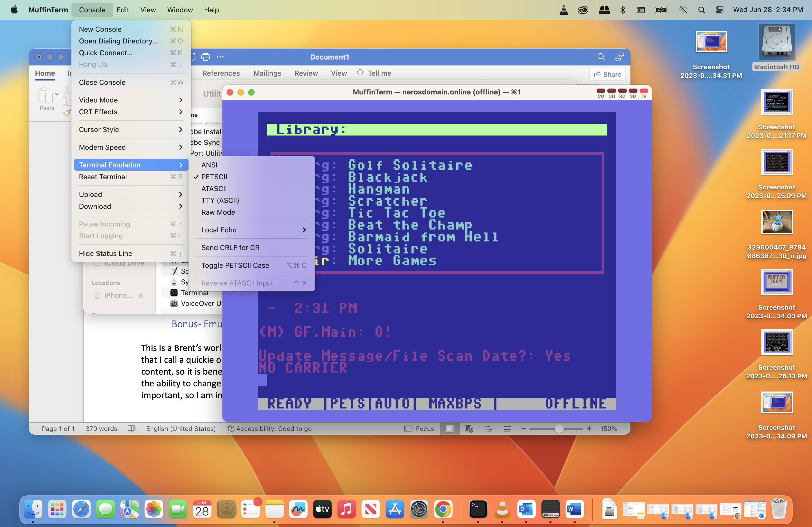Click the Spotlight search icon in menu bar
Viewport: 812px width, 527px height.
point(701,10)
